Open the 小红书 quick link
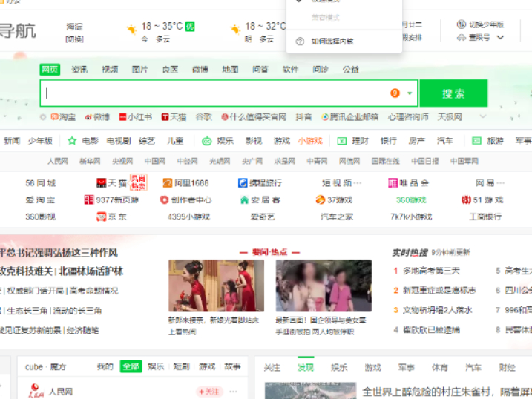Viewport: 532px width, 399px height. (x=135, y=117)
